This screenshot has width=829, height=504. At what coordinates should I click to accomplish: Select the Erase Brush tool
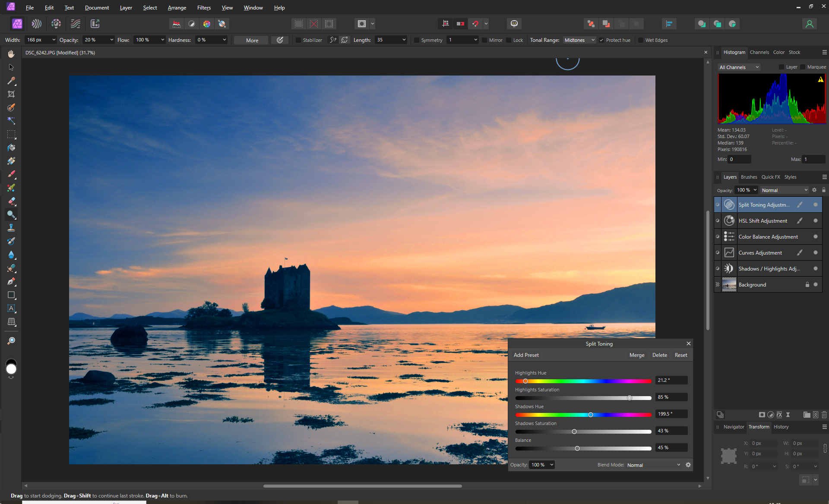[11, 201]
